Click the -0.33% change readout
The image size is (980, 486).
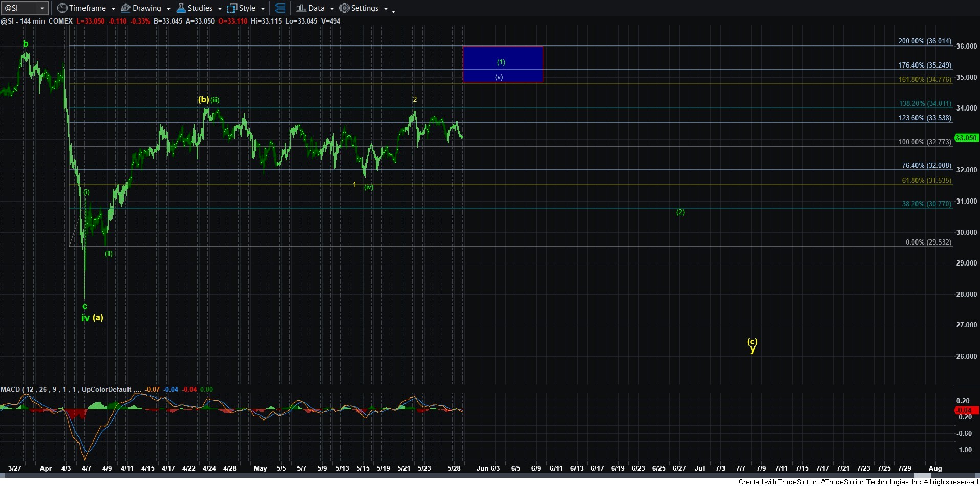140,21
